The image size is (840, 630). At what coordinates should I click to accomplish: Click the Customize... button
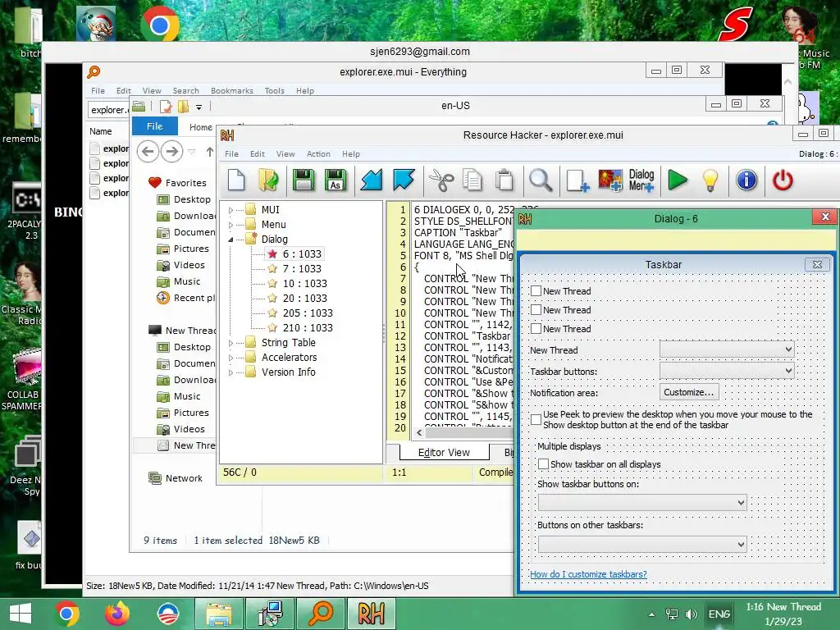(689, 392)
